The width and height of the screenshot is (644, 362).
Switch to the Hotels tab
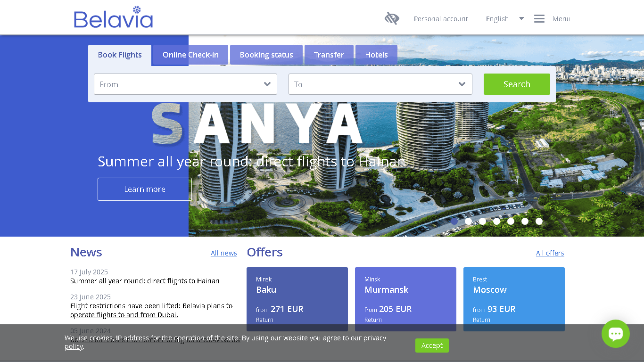(x=376, y=55)
